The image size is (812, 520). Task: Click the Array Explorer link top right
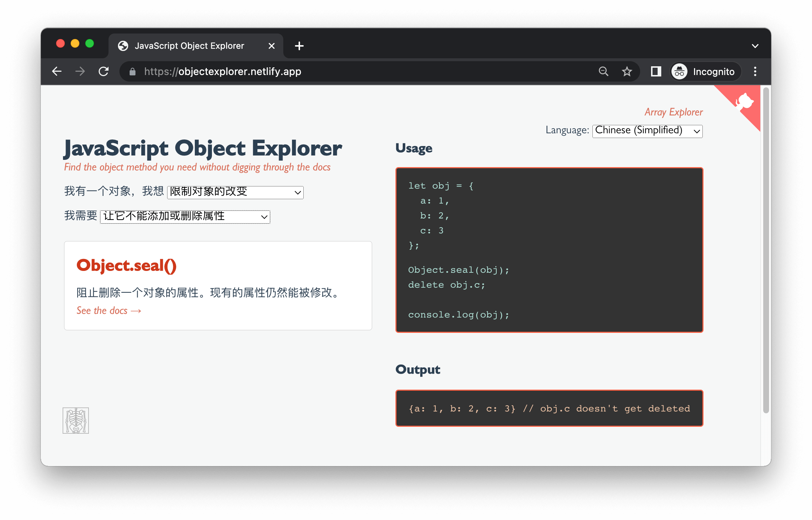pyautogui.click(x=674, y=112)
